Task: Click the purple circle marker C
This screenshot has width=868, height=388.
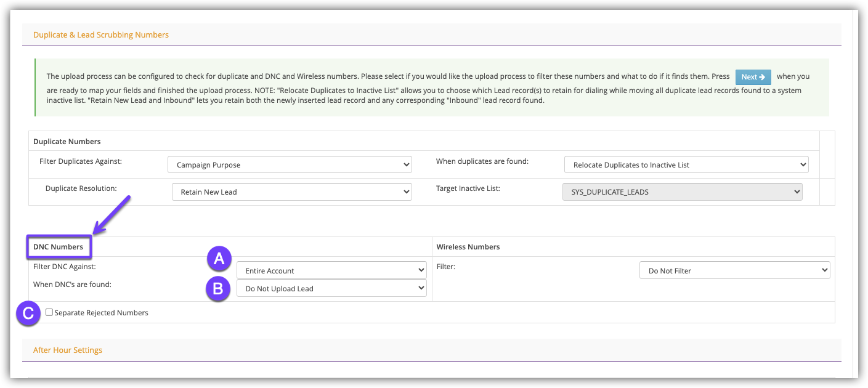Action: (28, 313)
